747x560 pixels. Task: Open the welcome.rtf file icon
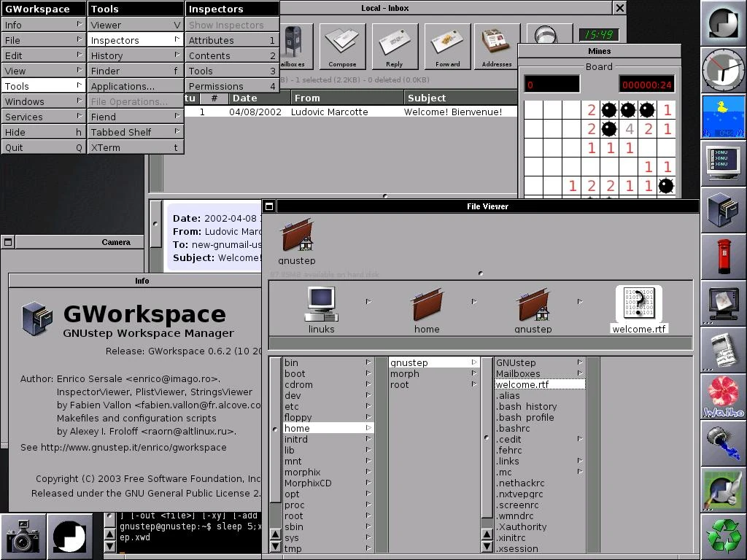638,304
